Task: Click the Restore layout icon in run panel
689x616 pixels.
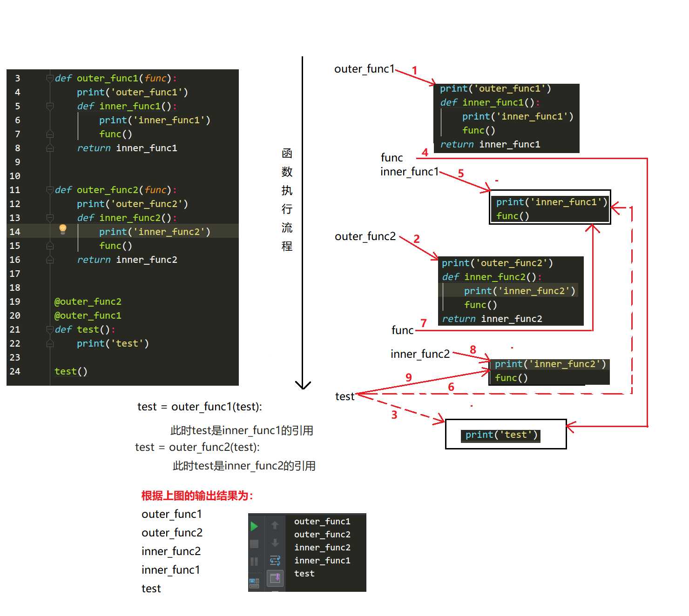Action: tap(254, 583)
